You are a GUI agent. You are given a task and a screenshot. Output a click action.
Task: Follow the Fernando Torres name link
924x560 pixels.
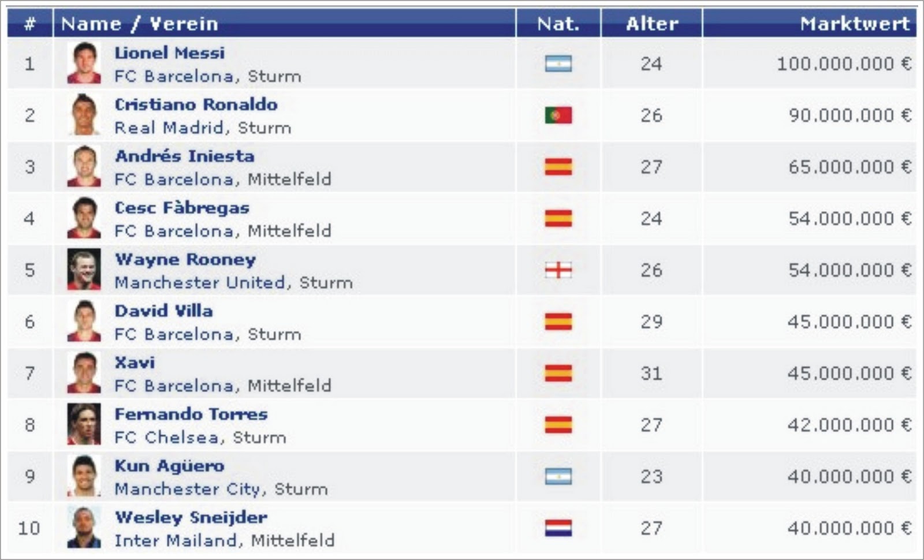191,414
